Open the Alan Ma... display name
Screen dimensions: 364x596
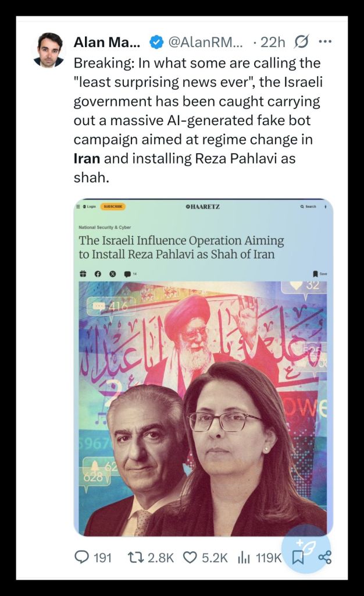point(106,42)
